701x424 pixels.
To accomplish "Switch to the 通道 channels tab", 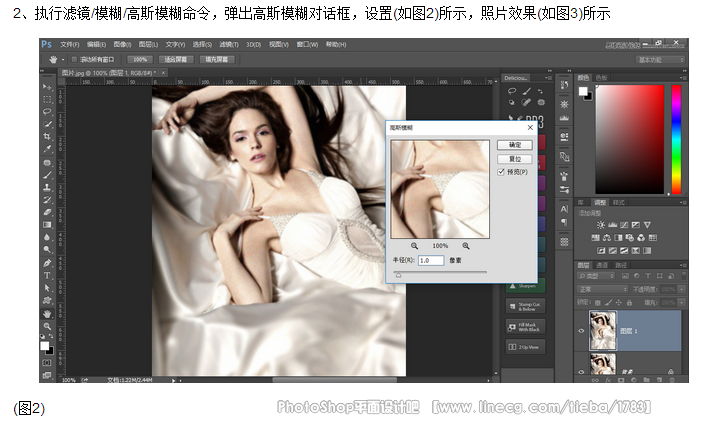I will point(602,265).
